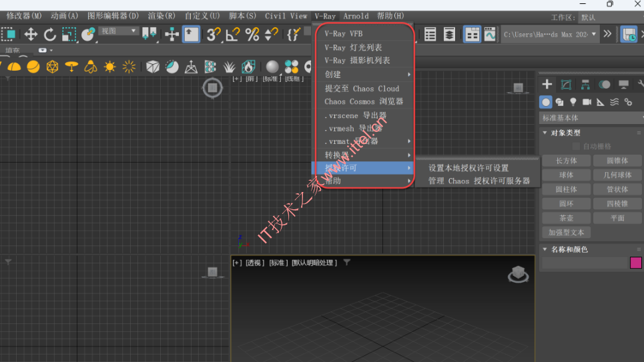Open the pink object color swatch
Viewport: 644px width, 362px height.
[635, 263]
